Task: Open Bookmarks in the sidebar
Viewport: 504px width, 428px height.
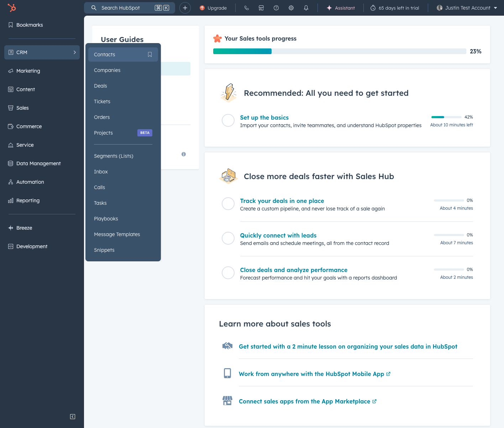Action: pyautogui.click(x=42, y=25)
